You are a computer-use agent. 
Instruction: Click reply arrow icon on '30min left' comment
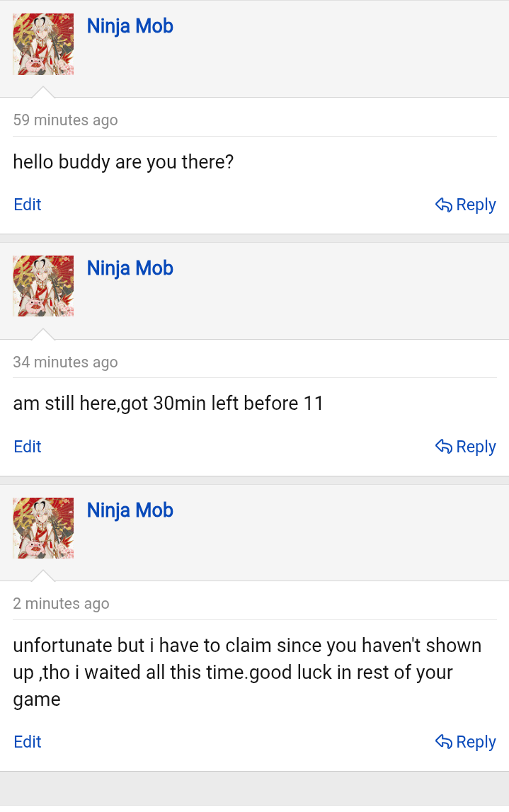[x=444, y=447]
